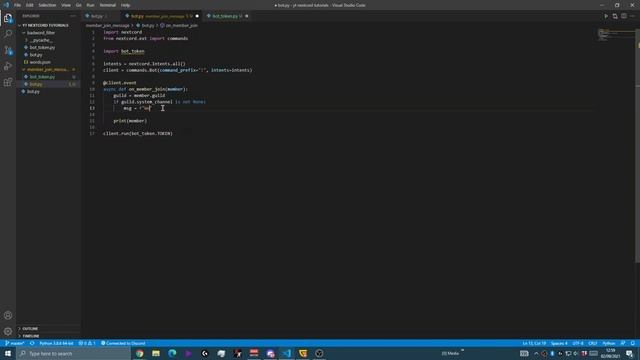Viewport: 640px width, 360px height.
Task: Open the Search view in the activity bar
Action: point(8,33)
